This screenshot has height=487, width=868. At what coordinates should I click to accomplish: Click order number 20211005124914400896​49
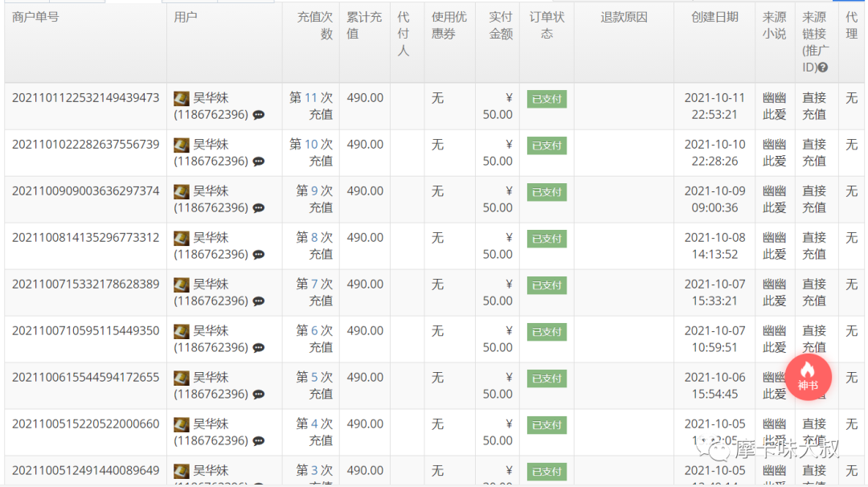[86, 470]
